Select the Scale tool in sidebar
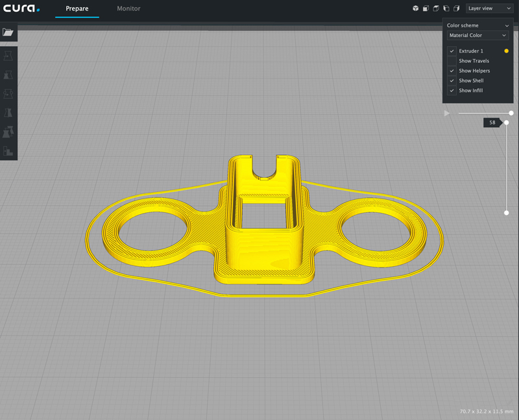 pos(8,75)
